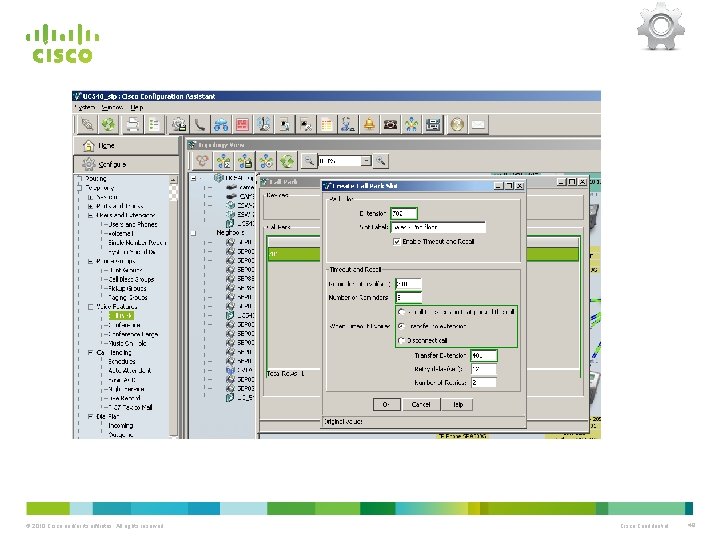
Task: Select Users and Phones in the tree
Action: [x=133, y=225]
